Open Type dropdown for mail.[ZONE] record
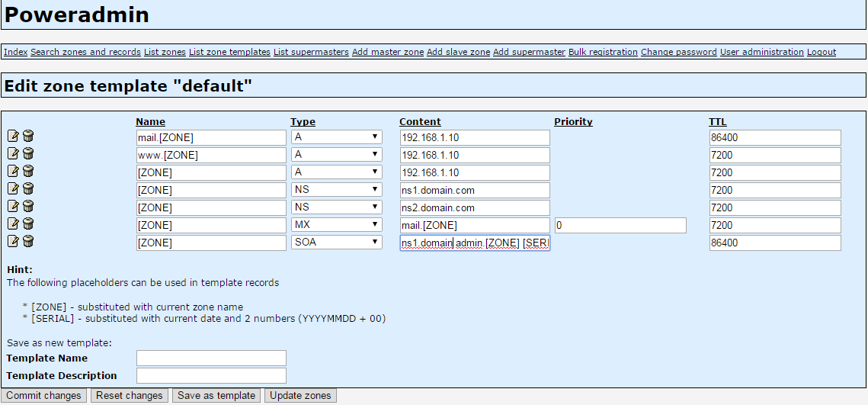This screenshot has height=405, width=868. tap(337, 137)
